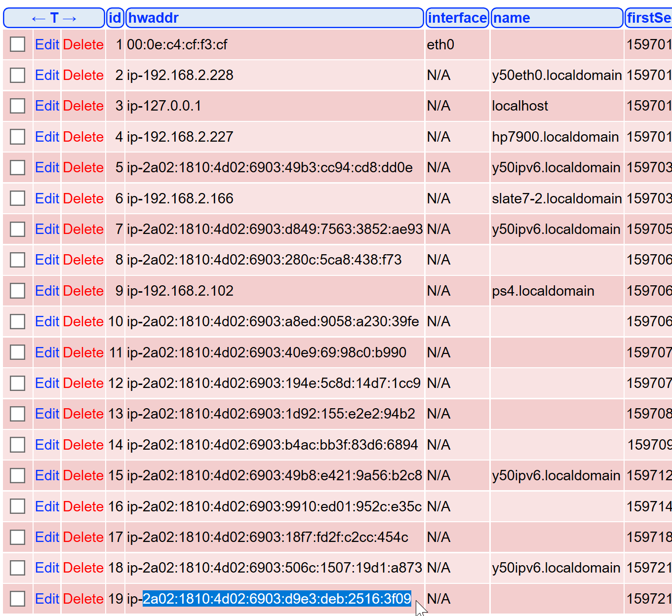Check the checkbox on row 1
The image size is (672, 616).
point(17,44)
